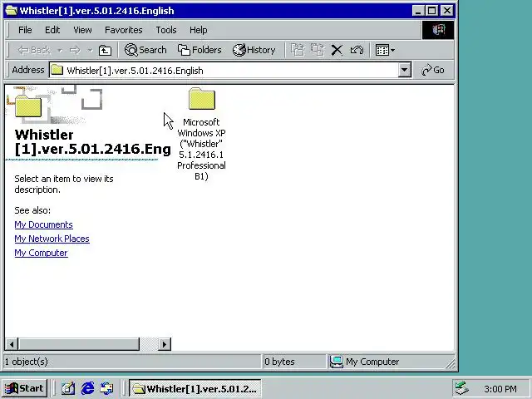532x399 pixels.
Task: Open the Views dropdown button
Action: [x=385, y=50]
